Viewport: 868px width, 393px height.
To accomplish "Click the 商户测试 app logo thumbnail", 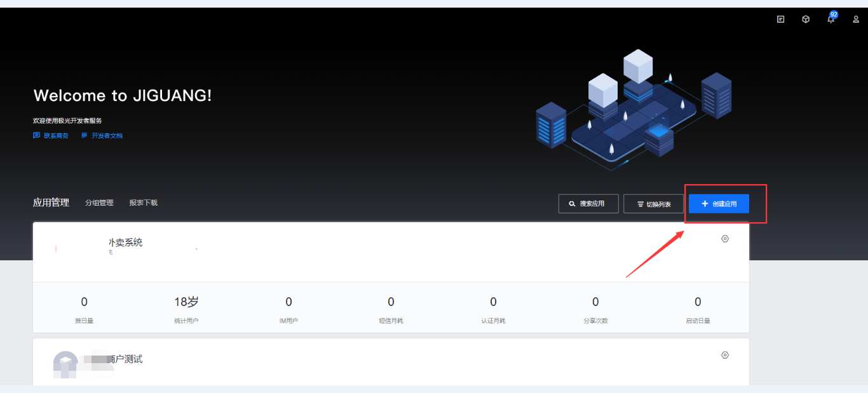I will 65,364.
